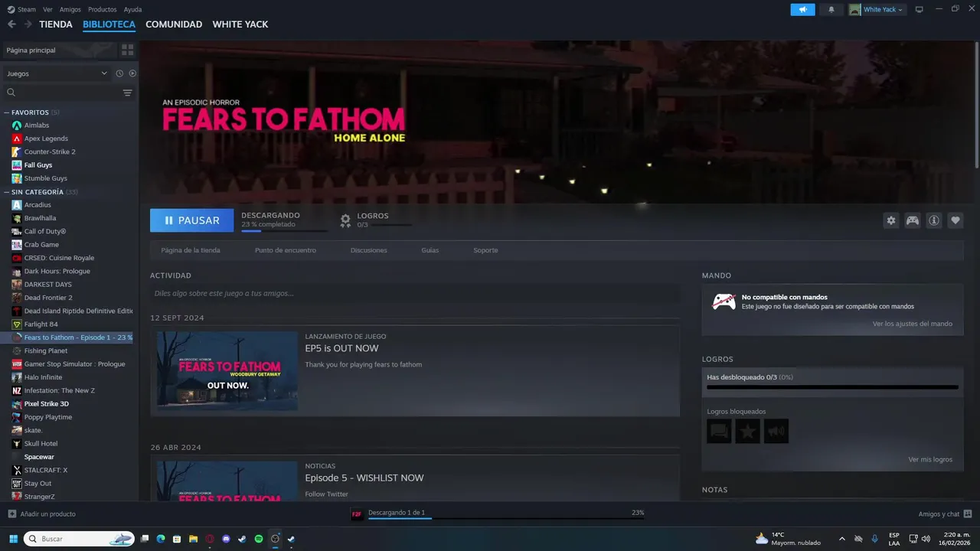The height and width of the screenshot is (551, 980).
Task: Click the locked speaker achievement icon
Action: pyautogui.click(x=776, y=431)
